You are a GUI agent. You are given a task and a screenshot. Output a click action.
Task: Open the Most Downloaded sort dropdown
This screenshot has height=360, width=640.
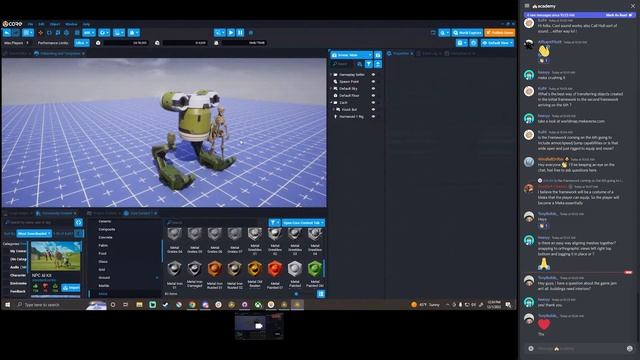coord(34,233)
